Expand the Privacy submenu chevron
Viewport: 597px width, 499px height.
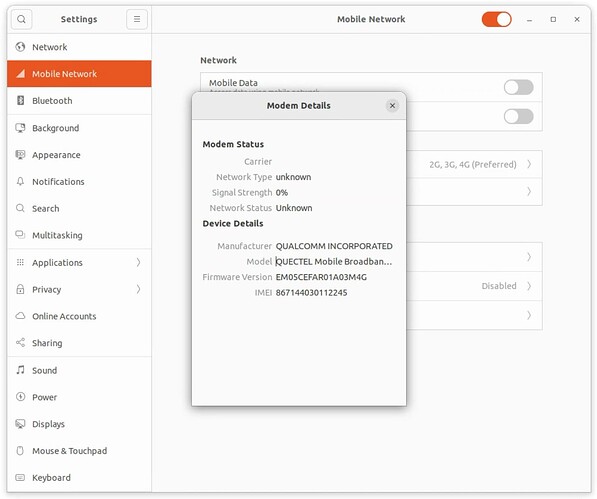click(138, 289)
